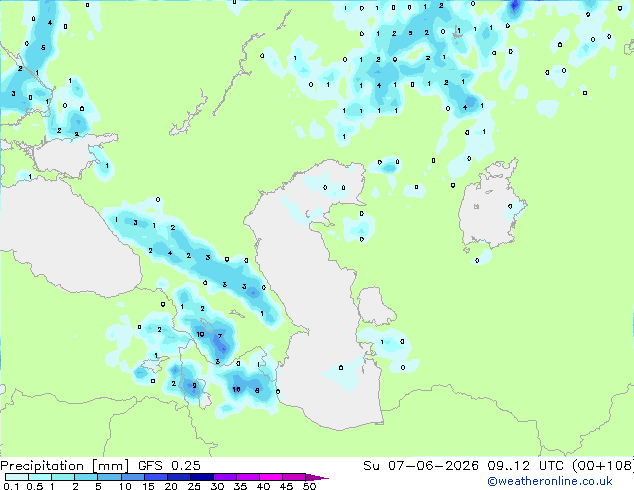Pick the 40–45 mm magenta legend swatch
Viewport: 634px width, 490px height.
[271, 477]
